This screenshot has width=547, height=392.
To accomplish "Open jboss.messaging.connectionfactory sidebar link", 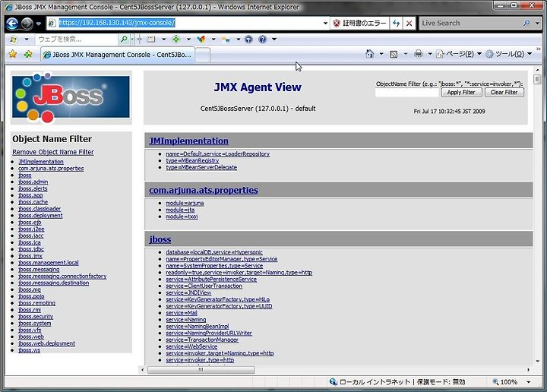I will (x=62, y=277).
